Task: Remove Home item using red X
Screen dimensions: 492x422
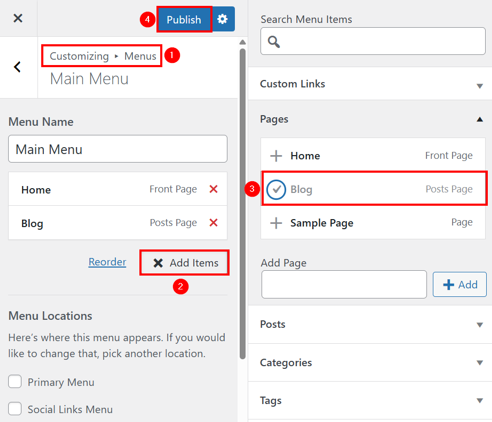Action: coord(213,189)
